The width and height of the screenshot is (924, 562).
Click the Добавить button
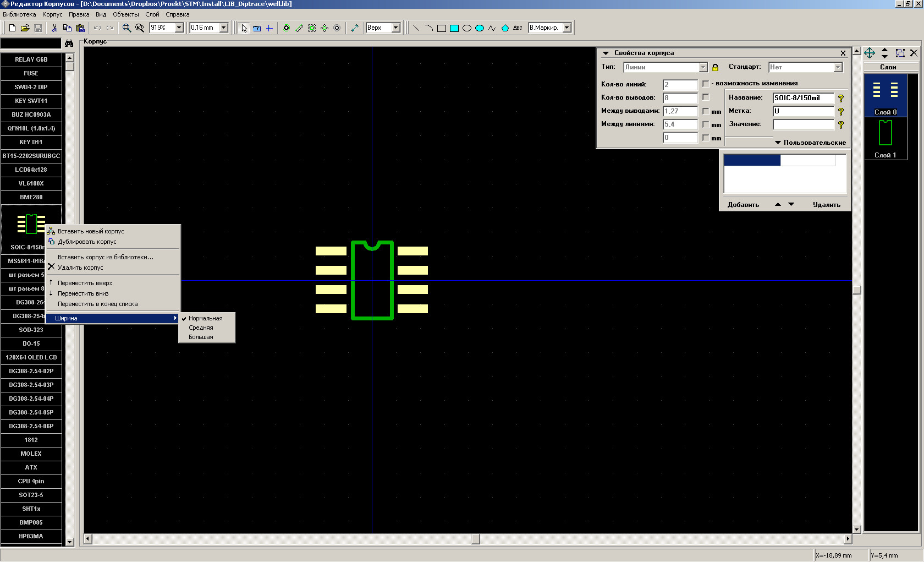(743, 205)
